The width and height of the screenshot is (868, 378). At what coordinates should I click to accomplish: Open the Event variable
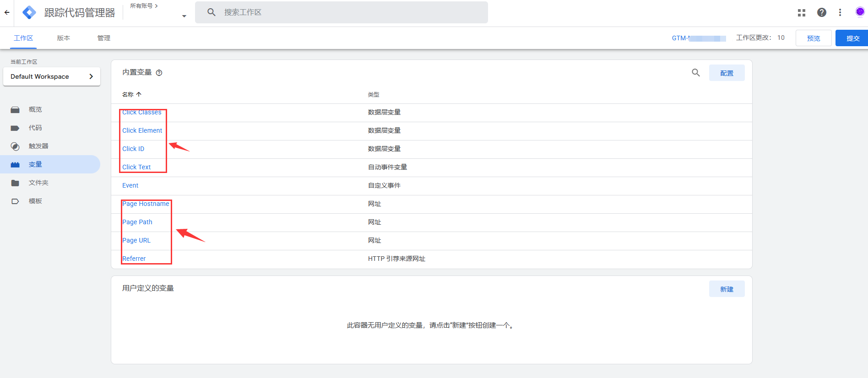pos(130,185)
